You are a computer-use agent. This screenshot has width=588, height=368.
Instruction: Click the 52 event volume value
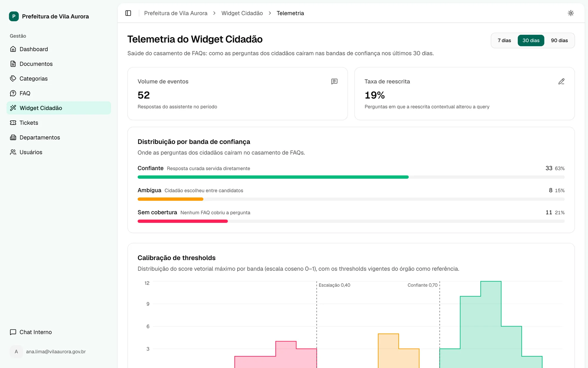pos(144,95)
